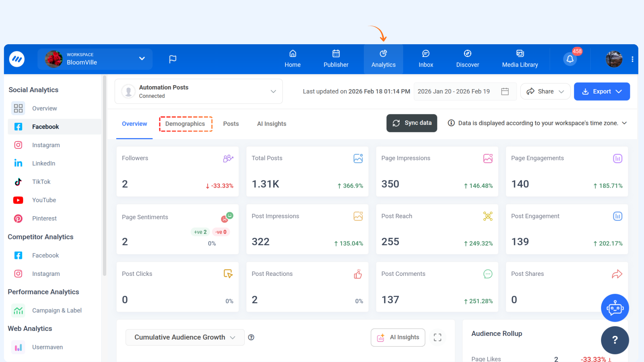Click the sidebar vertical scrollbar

pyautogui.click(x=104, y=174)
